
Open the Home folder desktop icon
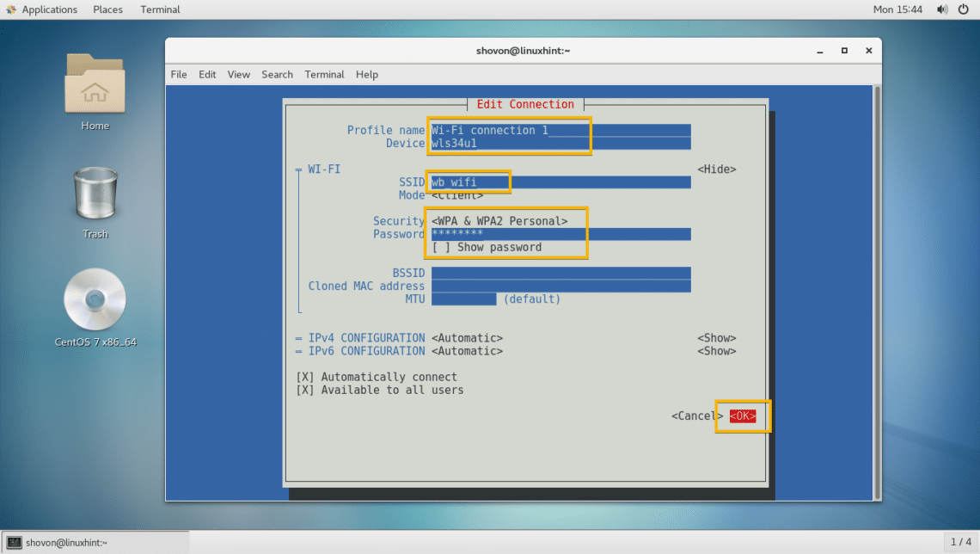point(95,86)
